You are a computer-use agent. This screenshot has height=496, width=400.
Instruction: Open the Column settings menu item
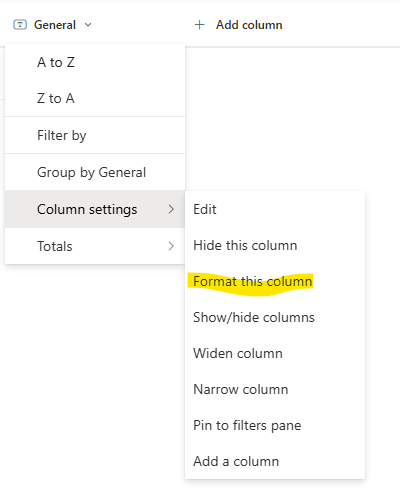click(95, 209)
